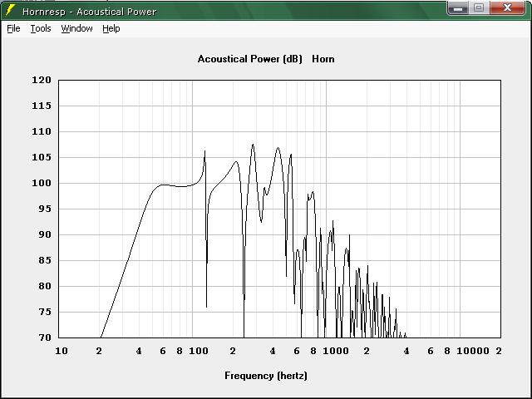The height and width of the screenshot is (399, 532).
Task: Click the 'Horn' label in chart title
Action: (x=323, y=59)
